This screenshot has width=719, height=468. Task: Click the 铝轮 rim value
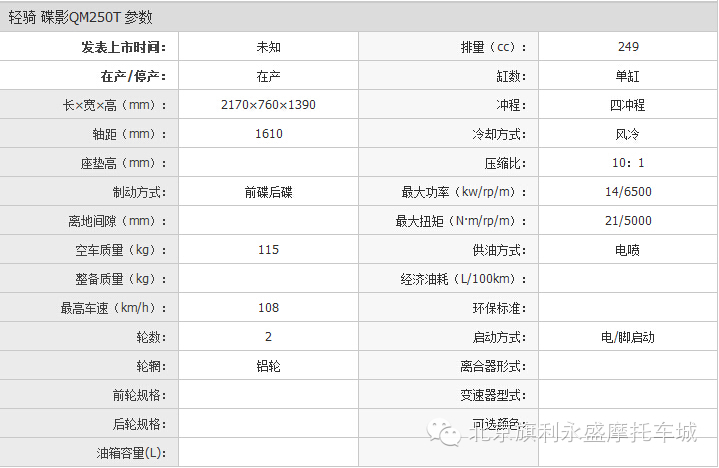click(269, 366)
